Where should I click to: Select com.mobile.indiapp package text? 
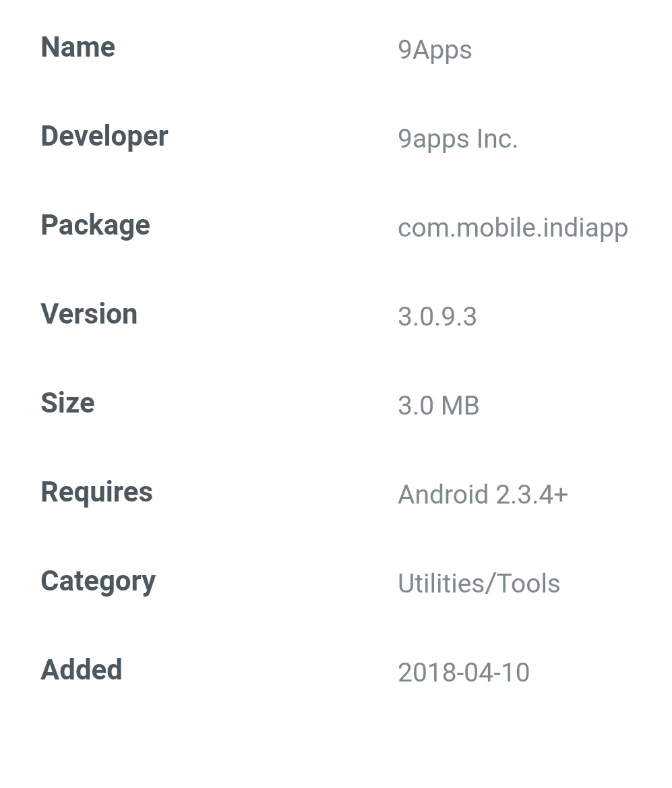[x=513, y=228]
